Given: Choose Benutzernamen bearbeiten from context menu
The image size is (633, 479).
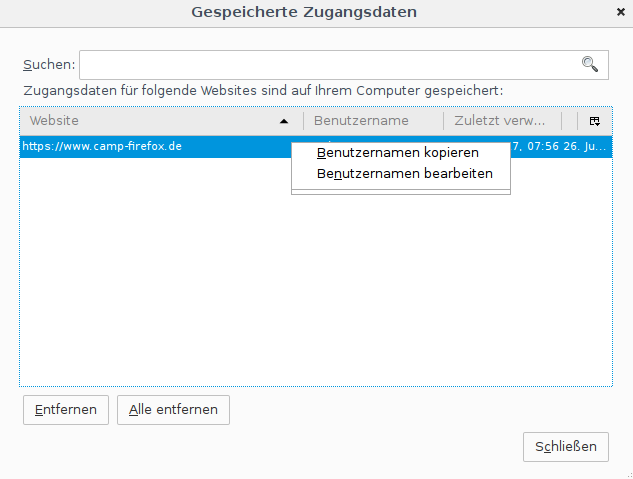Looking at the screenshot, I should click(x=404, y=173).
